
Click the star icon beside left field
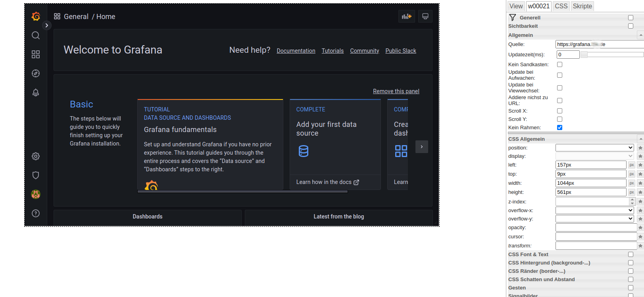click(640, 165)
